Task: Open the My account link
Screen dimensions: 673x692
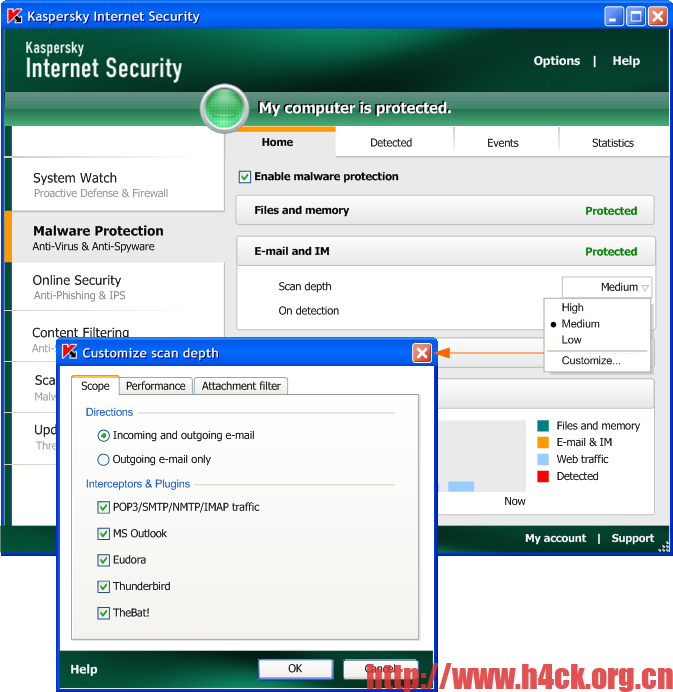Action: 556,538
